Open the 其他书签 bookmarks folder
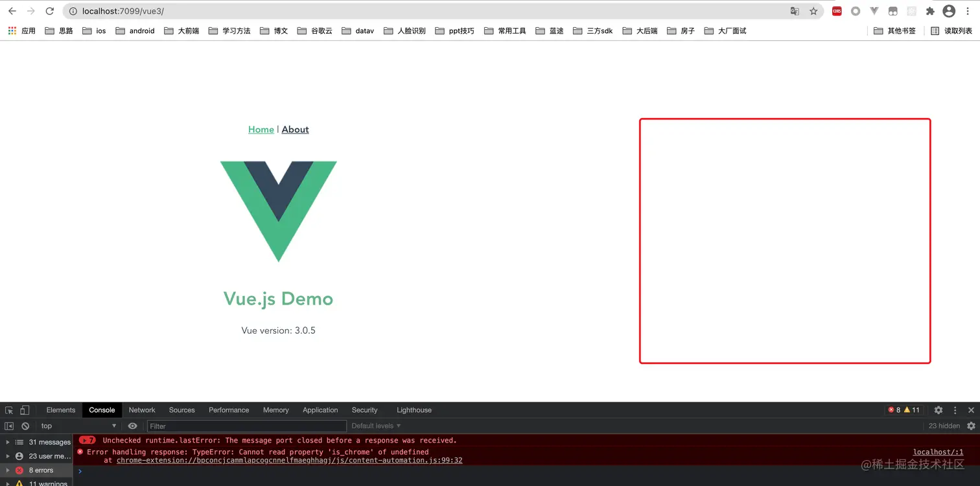980x486 pixels. [895, 30]
